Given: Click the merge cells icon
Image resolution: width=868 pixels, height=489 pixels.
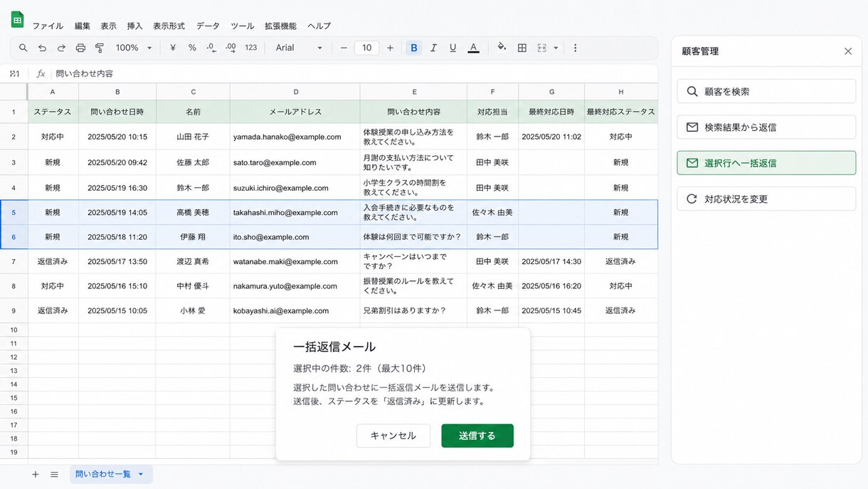Looking at the screenshot, I should pyautogui.click(x=542, y=48).
